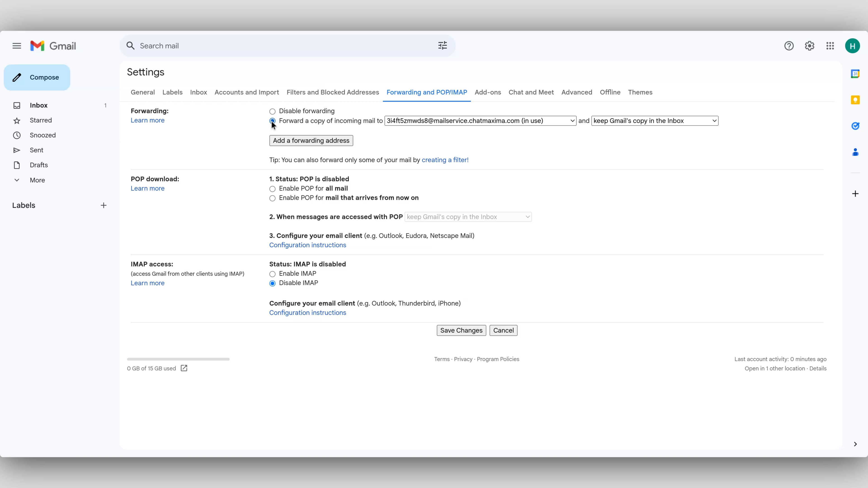Click Save Changes button

click(x=461, y=330)
